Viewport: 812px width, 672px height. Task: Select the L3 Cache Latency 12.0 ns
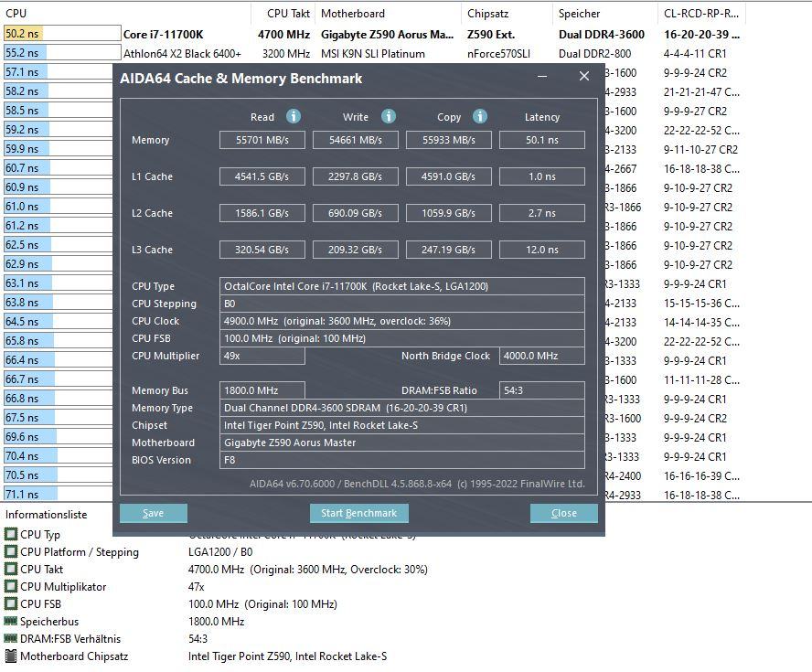click(x=542, y=250)
